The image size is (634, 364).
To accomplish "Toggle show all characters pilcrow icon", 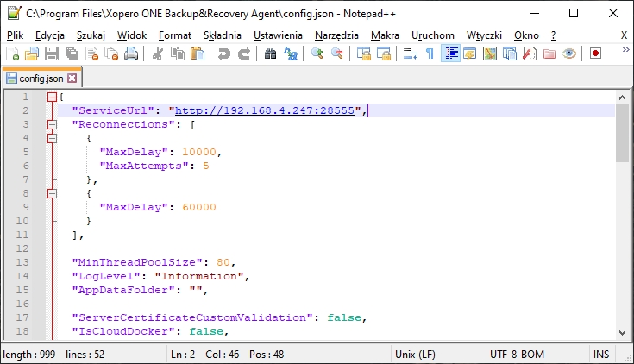I will point(430,53).
